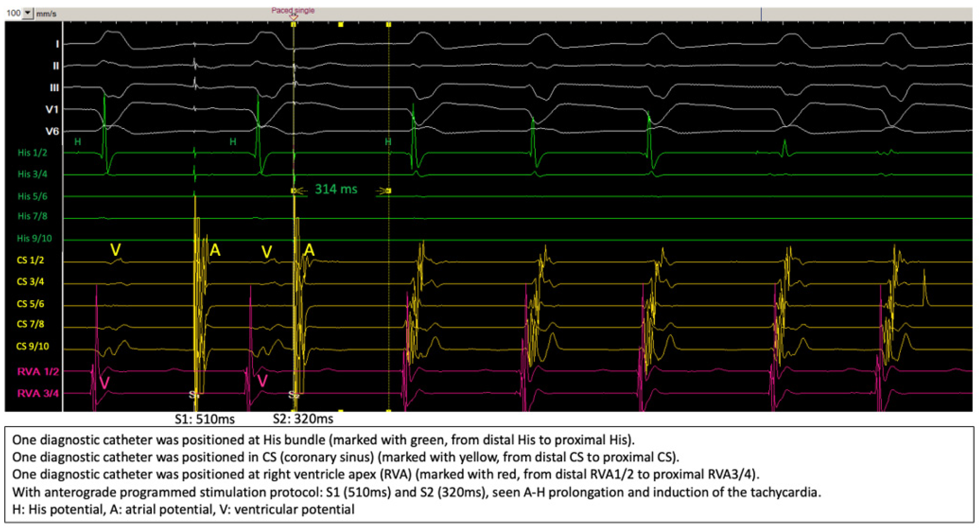Viewport: 980px width, 528px height.
Task: Select the RVA 1/2 channel label
Action: 38,372
